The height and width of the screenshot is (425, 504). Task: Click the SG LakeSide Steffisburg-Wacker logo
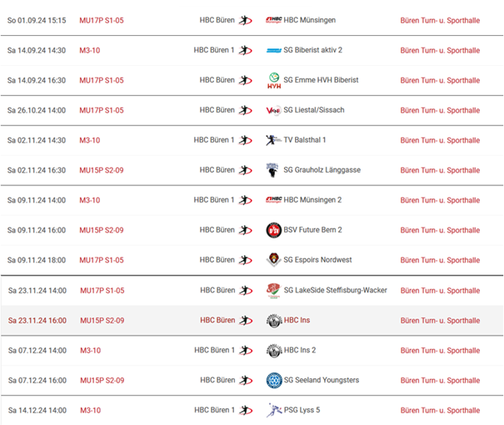point(273,291)
